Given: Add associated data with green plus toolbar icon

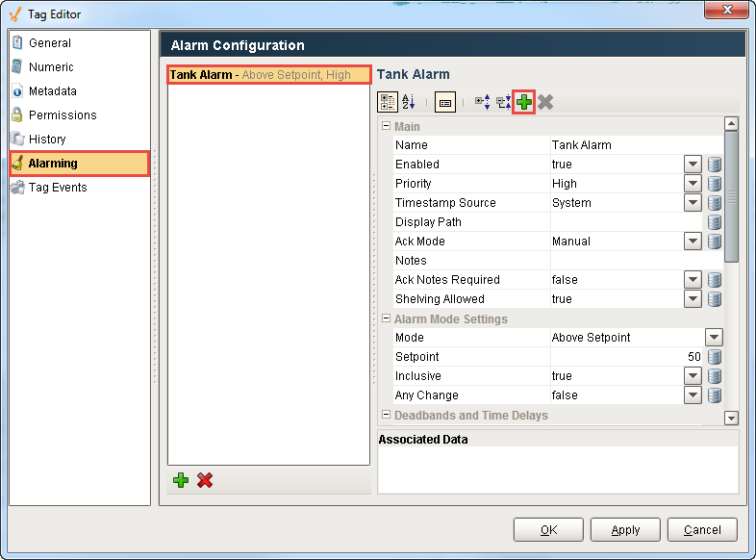Looking at the screenshot, I should click(x=524, y=102).
